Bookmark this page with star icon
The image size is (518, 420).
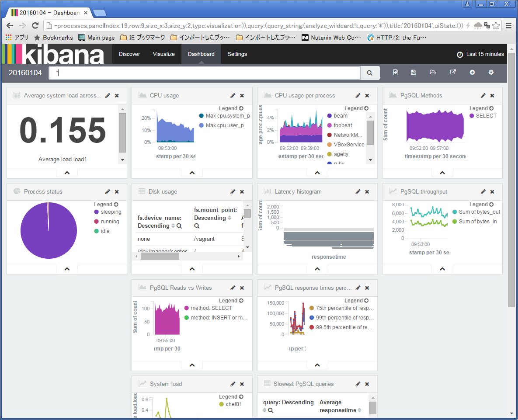tap(496, 25)
